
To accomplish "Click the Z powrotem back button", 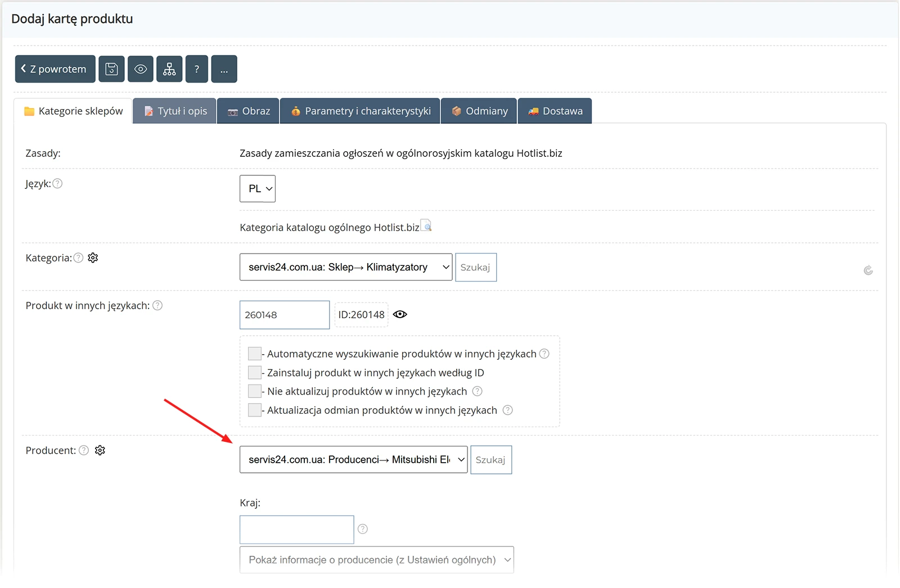I will [x=55, y=69].
